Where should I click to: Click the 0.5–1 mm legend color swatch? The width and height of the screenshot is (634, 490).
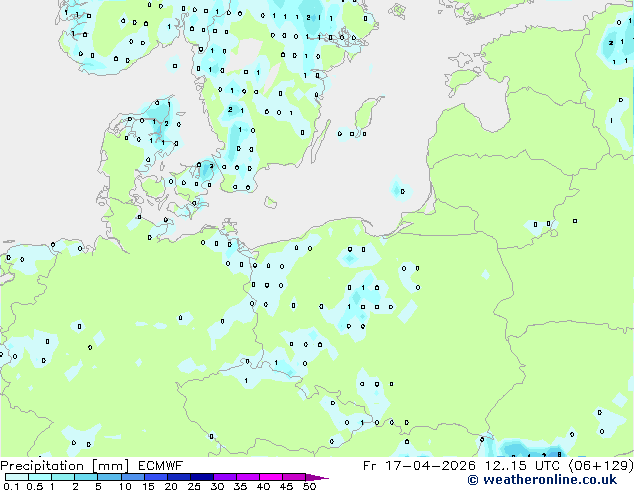(x=40, y=477)
